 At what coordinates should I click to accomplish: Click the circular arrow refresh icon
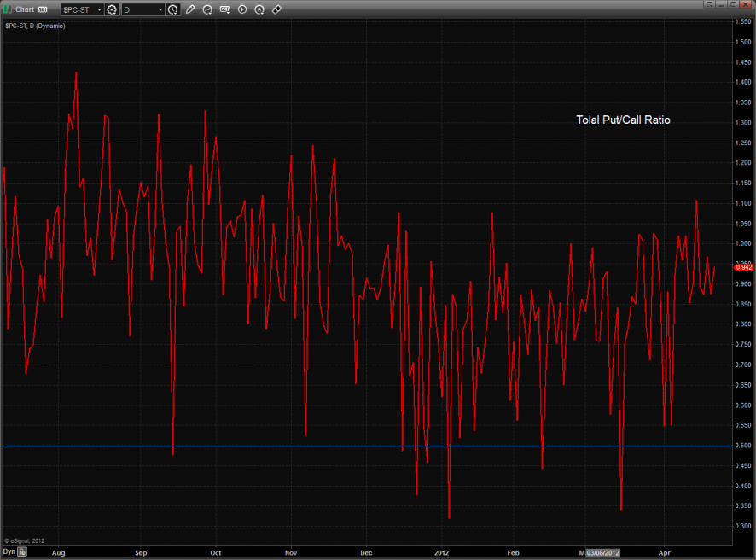pos(207,9)
